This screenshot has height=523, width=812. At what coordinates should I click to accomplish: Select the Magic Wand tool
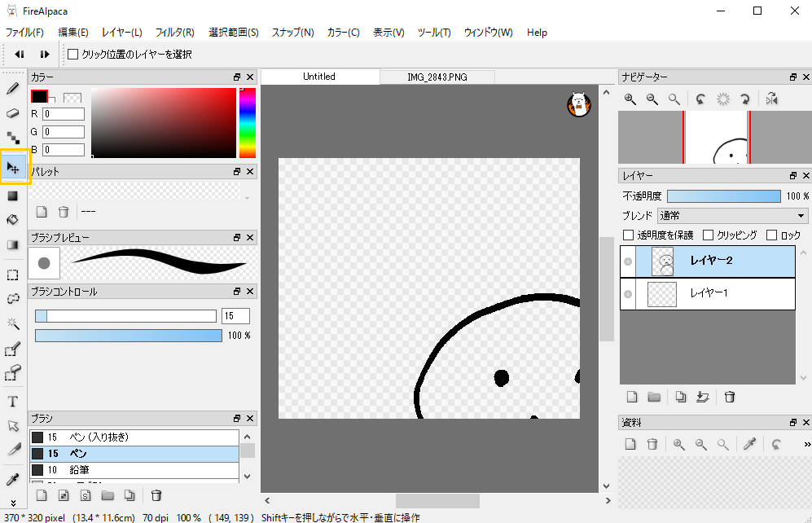click(x=11, y=323)
